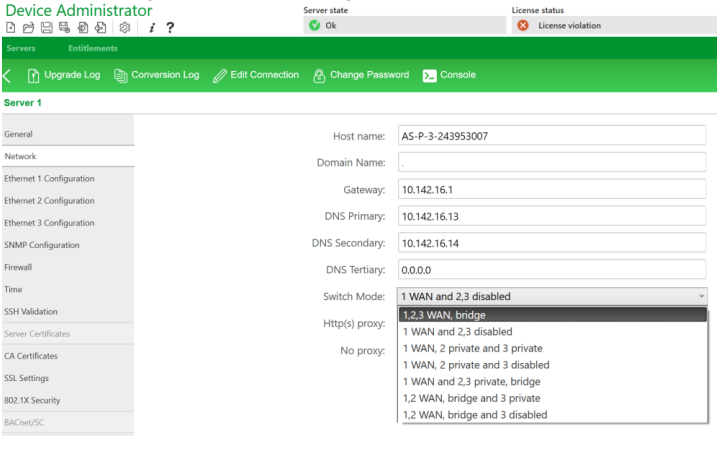
Task: Open SNMP Configuration
Action: tap(68, 245)
